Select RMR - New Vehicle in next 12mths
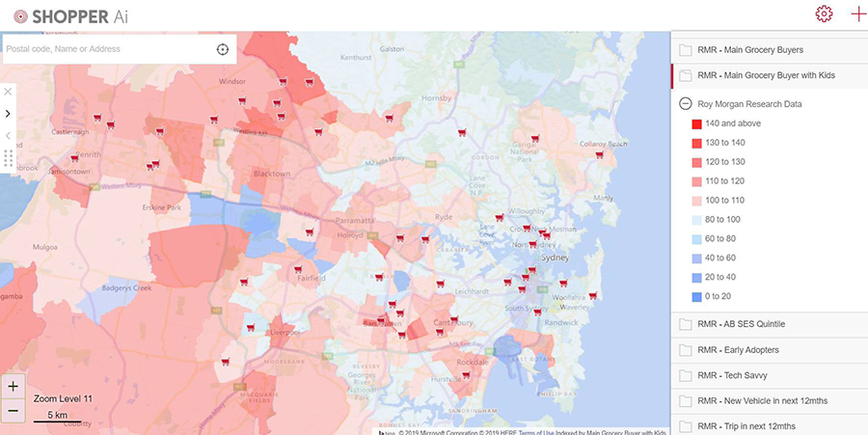868x435 pixels. [762, 401]
